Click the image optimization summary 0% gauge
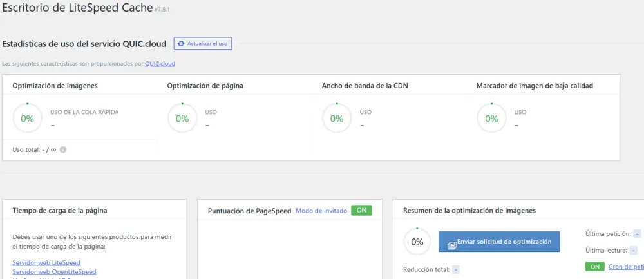This screenshot has height=279, width=644. tap(417, 242)
